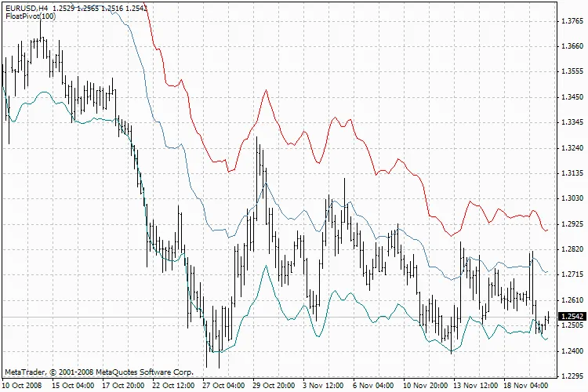Click the 1.3030 price level on axis
Image resolution: width=588 pixels, height=392 pixels.
pos(572,198)
